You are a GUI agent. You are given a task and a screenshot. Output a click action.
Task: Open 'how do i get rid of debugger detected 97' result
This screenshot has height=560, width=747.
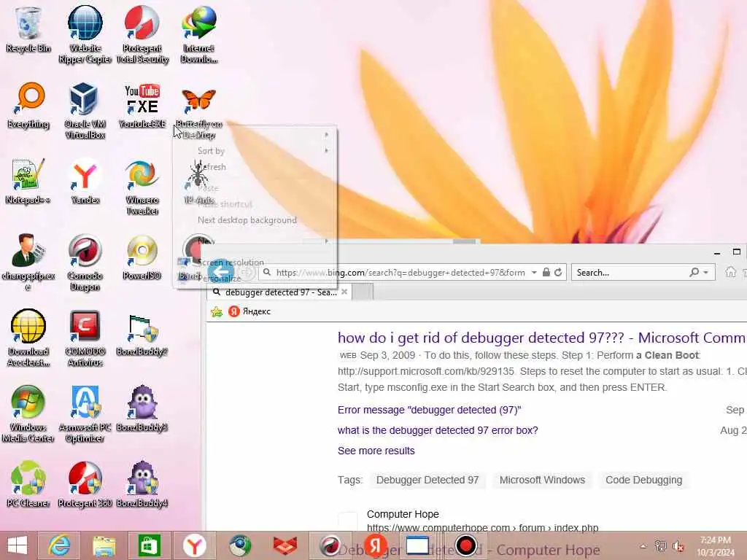pos(542,338)
